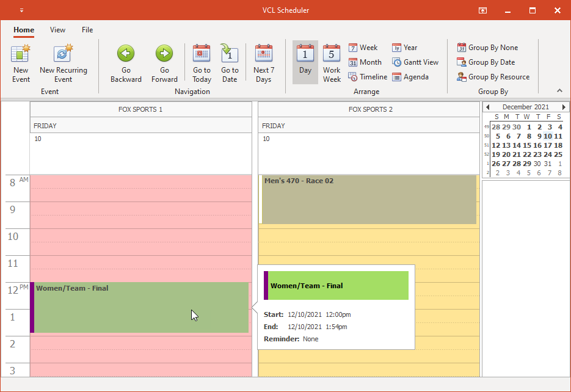Collapse the ribbon with the chevron
Screen dimensions: 571x392
coord(559,90)
